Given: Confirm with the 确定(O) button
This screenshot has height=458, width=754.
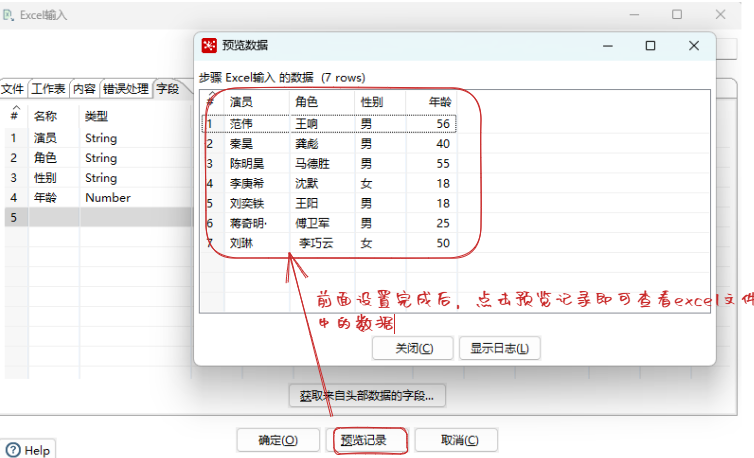Looking at the screenshot, I should [x=278, y=440].
